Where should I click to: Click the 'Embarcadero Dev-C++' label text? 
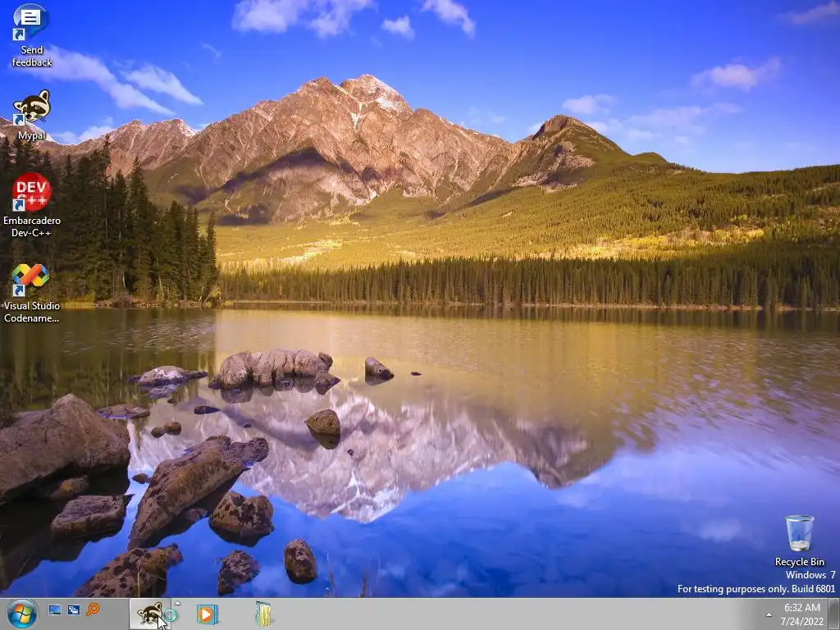tap(32, 226)
